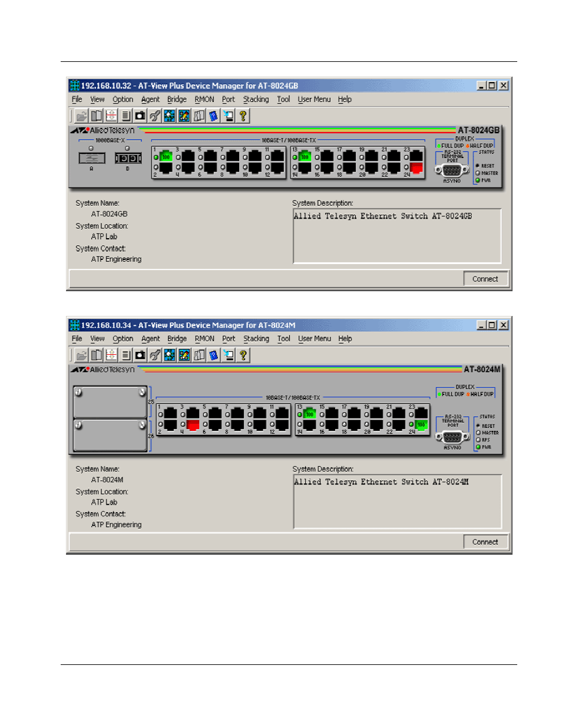Open the RMON menu in AT-8024GB window
This screenshot has width=562, height=728.
204,100
